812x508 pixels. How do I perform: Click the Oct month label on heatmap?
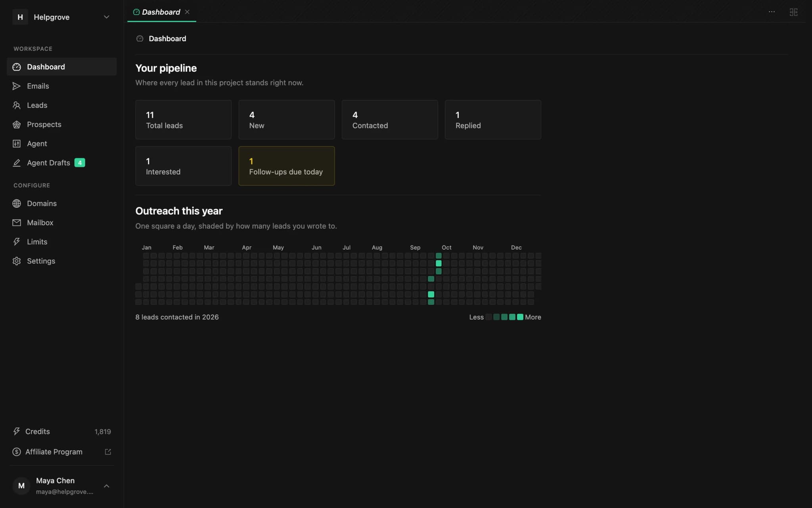(446, 247)
